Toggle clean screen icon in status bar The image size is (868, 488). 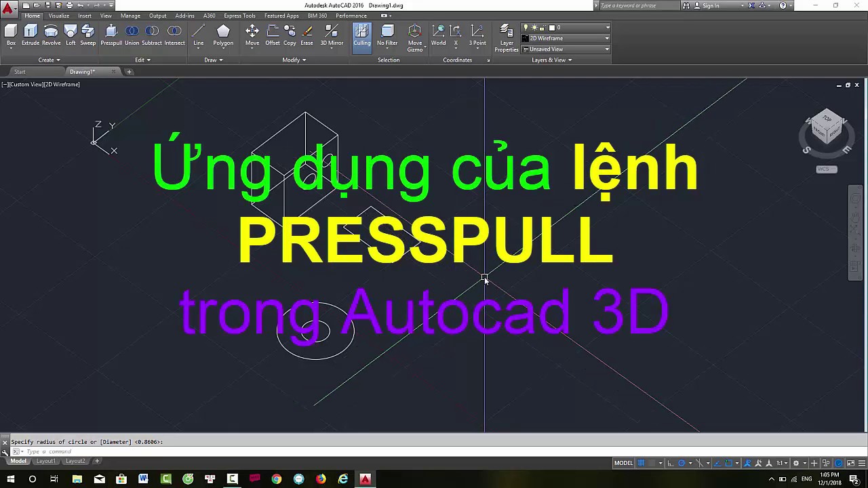coord(850,463)
